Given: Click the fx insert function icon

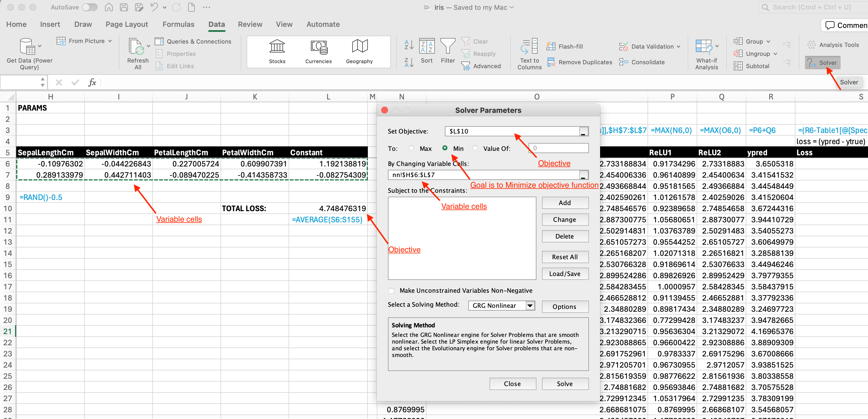Looking at the screenshot, I should click(x=92, y=82).
